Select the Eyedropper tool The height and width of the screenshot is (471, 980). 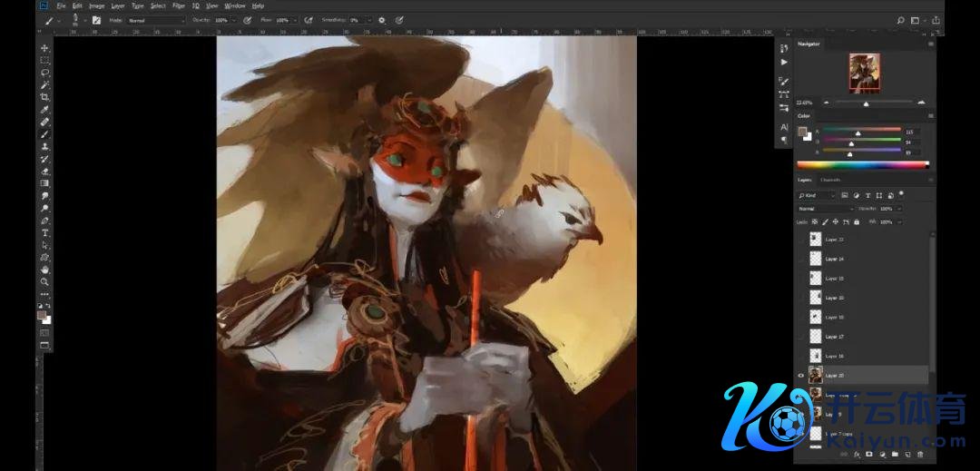click(44, 109)
